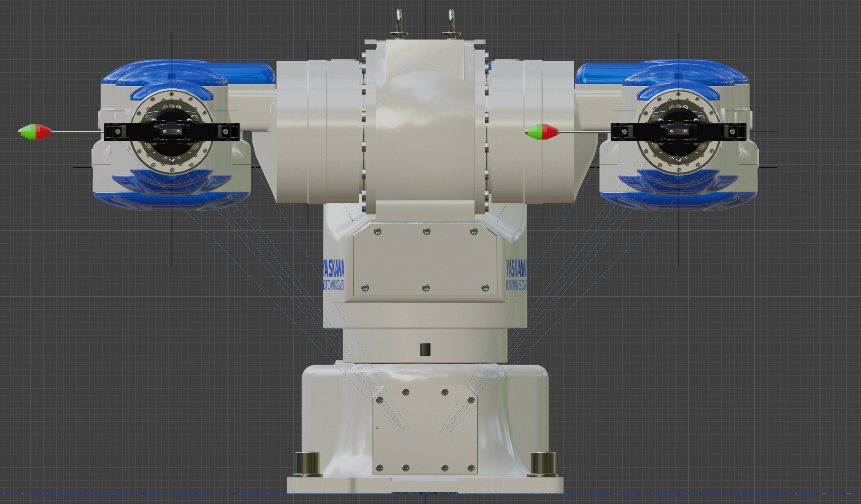The image size is (861, 504).
Task: Click the left arm's green-red cone marker
Action: [x=35, y=132]
